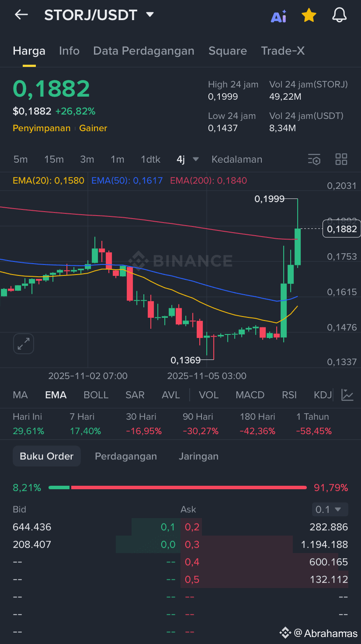Select ask row with 600.165 amount
The height and width of the screenshot is (644, 361).
click(264, 562)
